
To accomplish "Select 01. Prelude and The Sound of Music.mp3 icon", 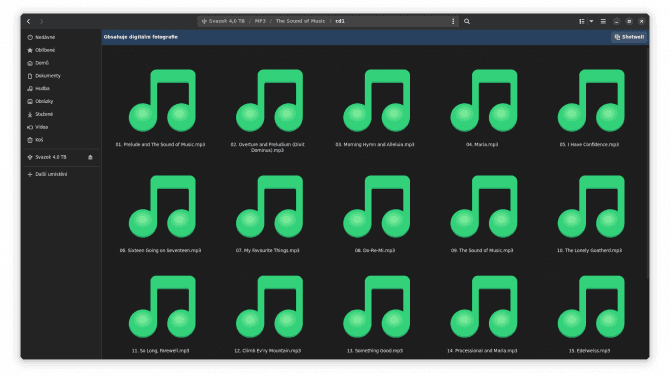I will click(x=162, y=101).
